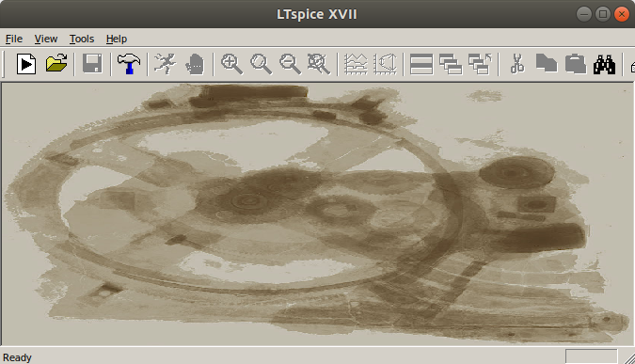Click the Zoom Out magnifier icon
This screenshot has width=635, height=364.
(290, 64)
